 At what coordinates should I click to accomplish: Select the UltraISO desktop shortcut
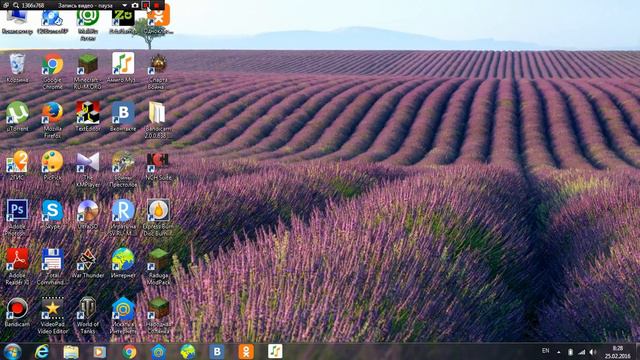pyautogui.click(x=88, y=211)
